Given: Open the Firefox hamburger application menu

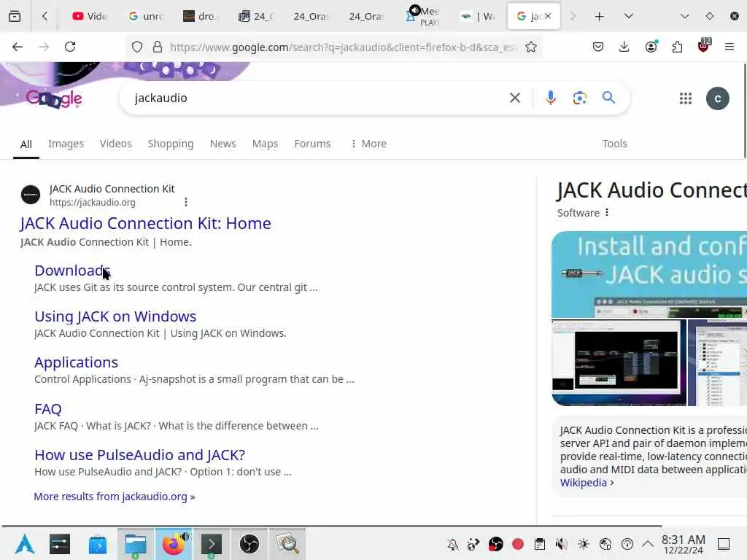Looking at the screenshot, I should point(729,47).
